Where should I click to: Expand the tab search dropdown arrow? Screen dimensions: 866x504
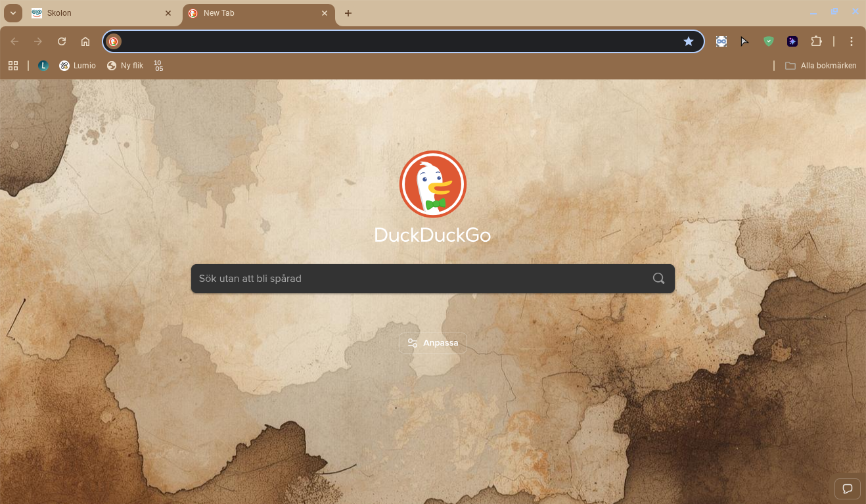(13, 13)
